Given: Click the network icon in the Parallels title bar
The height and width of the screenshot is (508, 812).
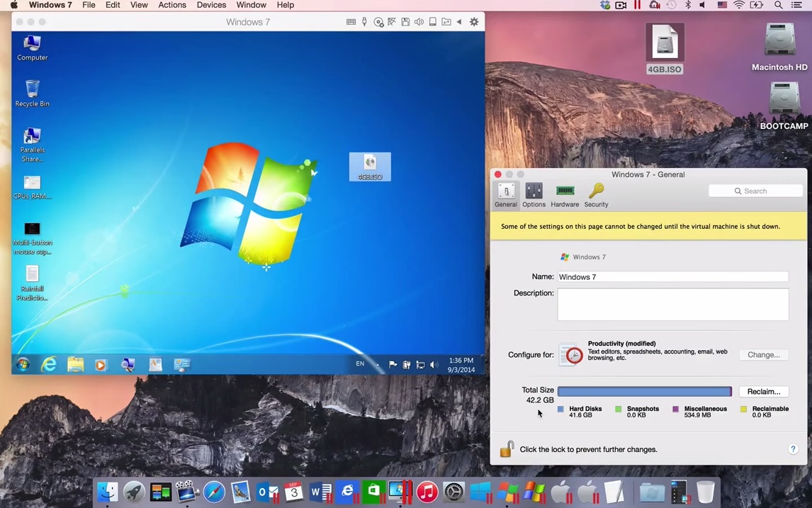Looking at the screenshot, I should pos(392,22).
